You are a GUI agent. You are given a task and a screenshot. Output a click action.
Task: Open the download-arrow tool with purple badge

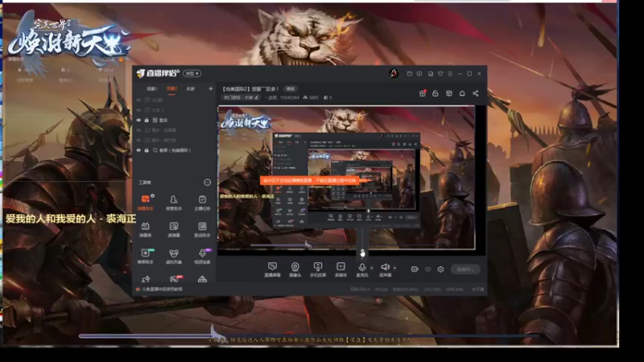[202, 256]
